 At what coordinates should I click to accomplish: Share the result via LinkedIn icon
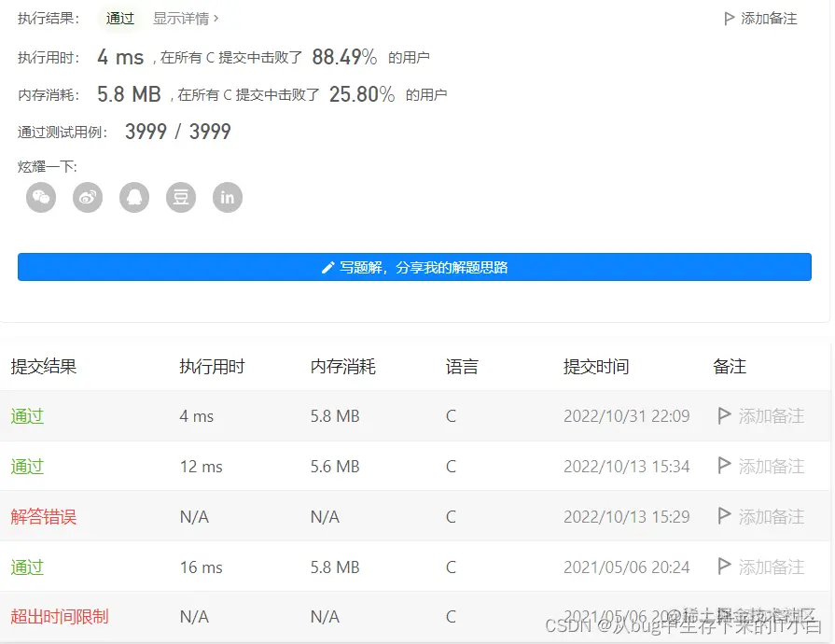[227, 197]
